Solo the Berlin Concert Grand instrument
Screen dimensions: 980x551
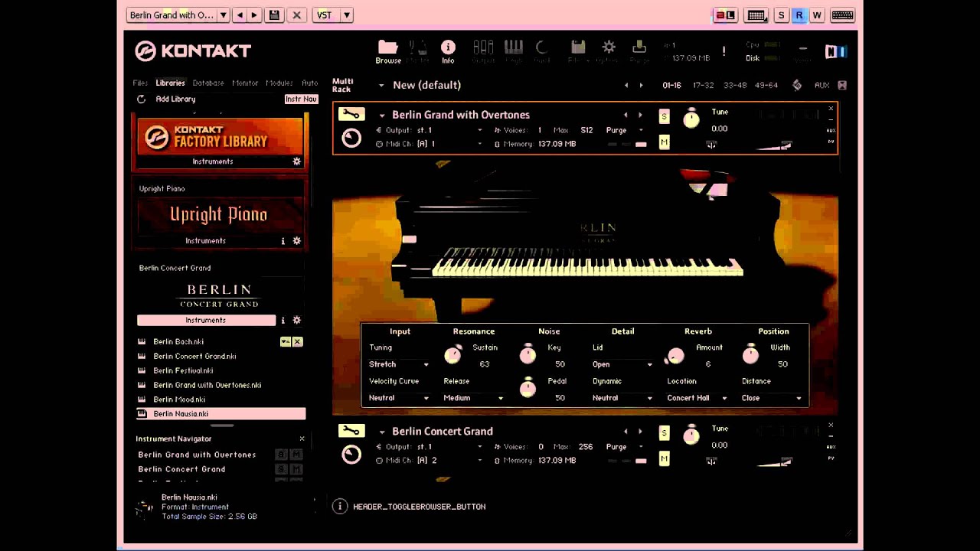click(664, 433)
